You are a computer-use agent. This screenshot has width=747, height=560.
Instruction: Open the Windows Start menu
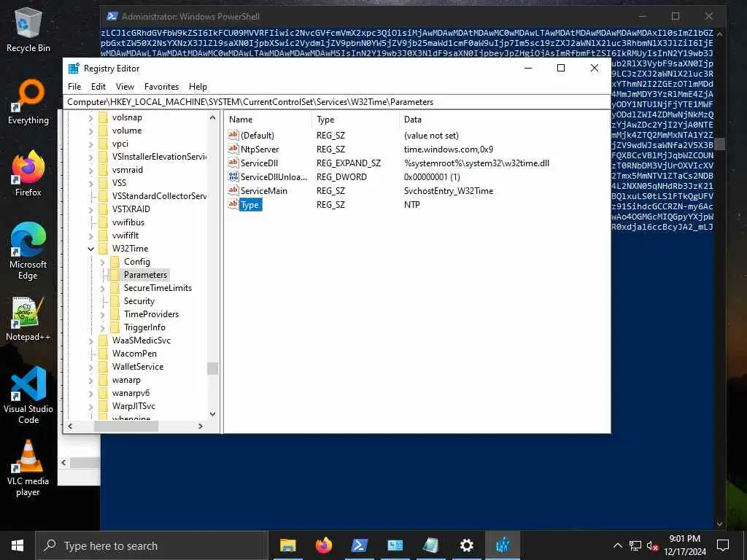[18, 545]
